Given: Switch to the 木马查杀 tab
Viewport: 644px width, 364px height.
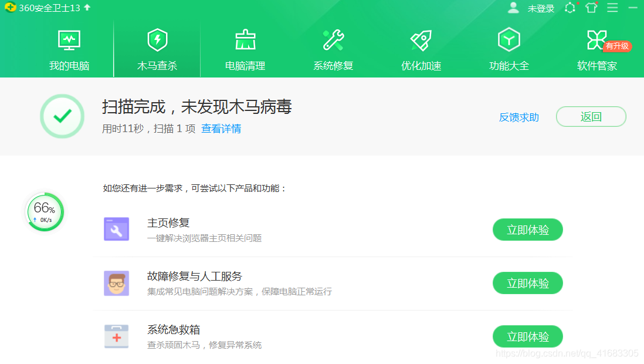Looking at the screenshot, I should [157, 50].
